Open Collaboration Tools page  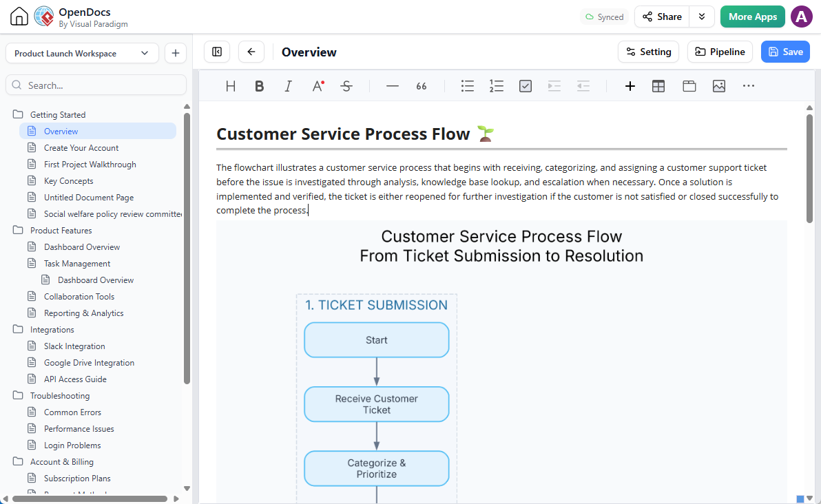(x=79, y=296)
